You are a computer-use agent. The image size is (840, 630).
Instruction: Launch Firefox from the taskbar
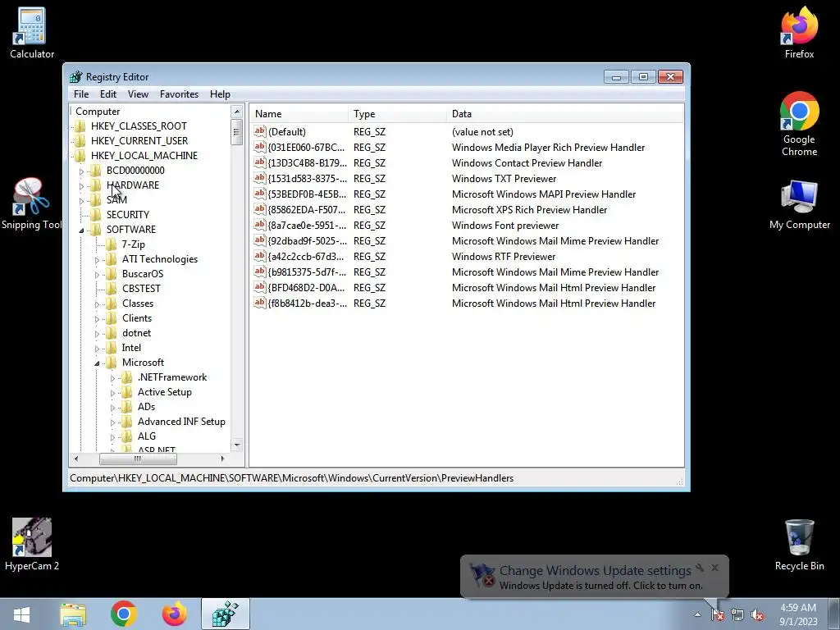[x=174, y=614]
